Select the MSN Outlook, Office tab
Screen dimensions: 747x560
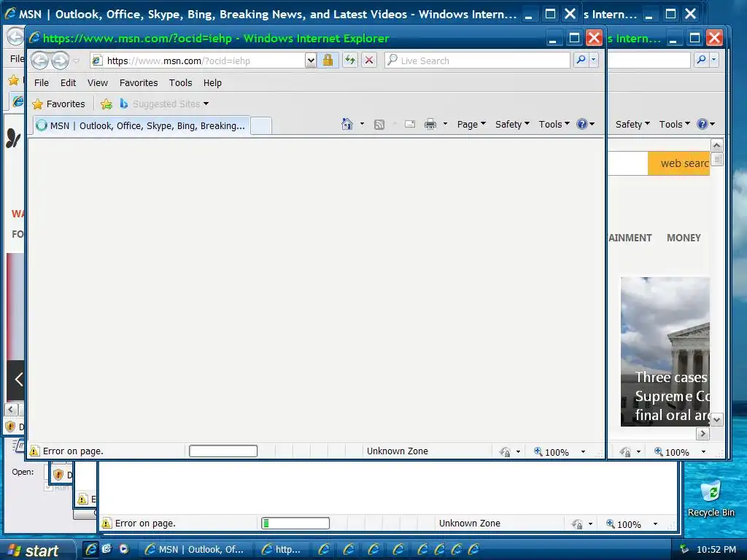[x=142, y=125]
